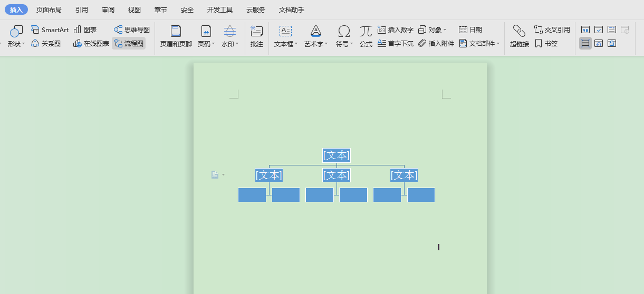
Task: Expand the Symbol (符号) dropdown arrow
Action: coord(351,44)
